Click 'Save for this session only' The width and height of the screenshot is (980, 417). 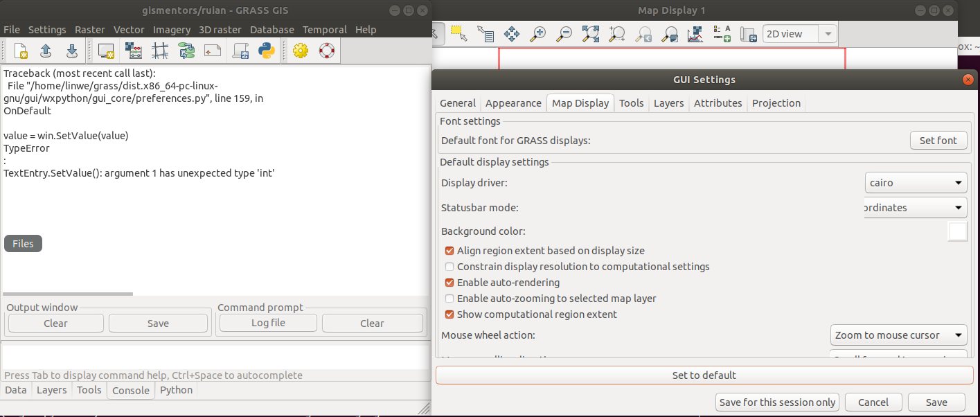click(776, 402)
